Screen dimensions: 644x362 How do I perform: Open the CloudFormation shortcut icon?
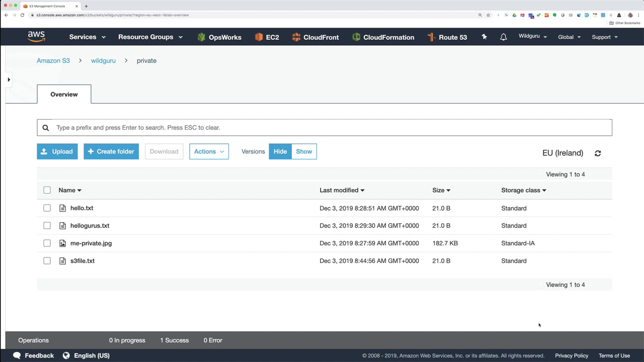(356, 37)
